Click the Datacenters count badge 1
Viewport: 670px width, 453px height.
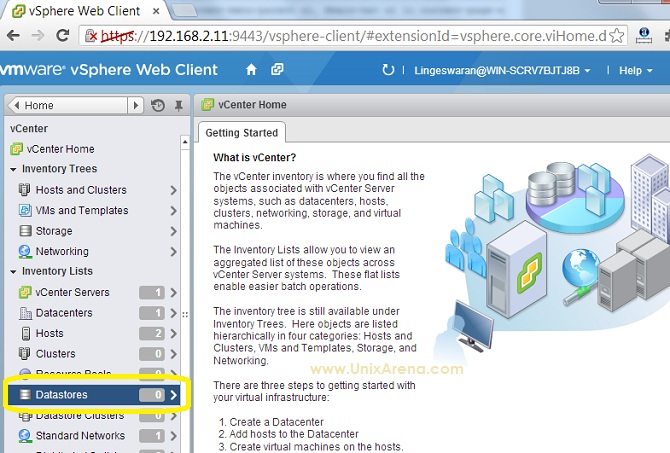(x=152, y=313)
